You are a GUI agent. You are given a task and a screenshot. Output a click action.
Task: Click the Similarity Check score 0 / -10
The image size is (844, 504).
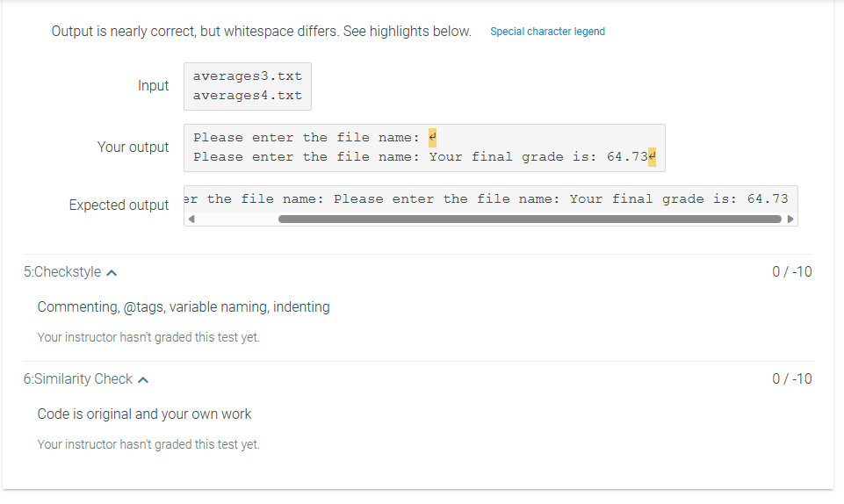[792, 379]
